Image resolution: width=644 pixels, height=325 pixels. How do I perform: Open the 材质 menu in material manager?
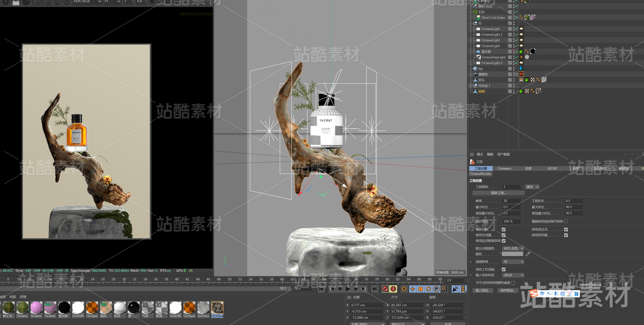point(13,297)
